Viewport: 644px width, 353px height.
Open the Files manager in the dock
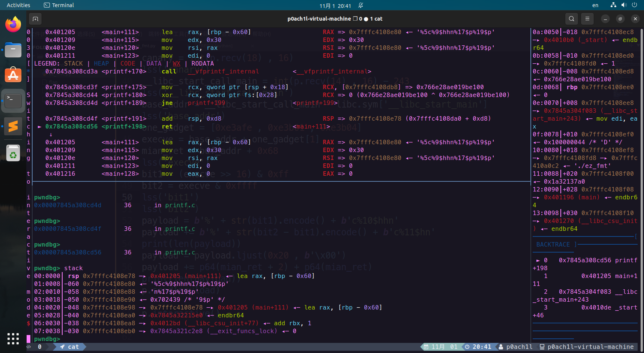tap(13, 50)
